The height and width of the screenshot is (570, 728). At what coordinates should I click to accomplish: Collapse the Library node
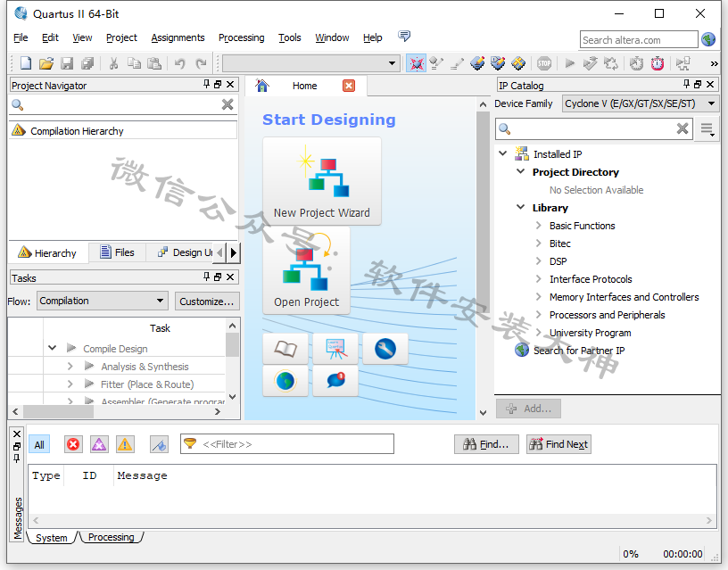[x=520, y=208]
